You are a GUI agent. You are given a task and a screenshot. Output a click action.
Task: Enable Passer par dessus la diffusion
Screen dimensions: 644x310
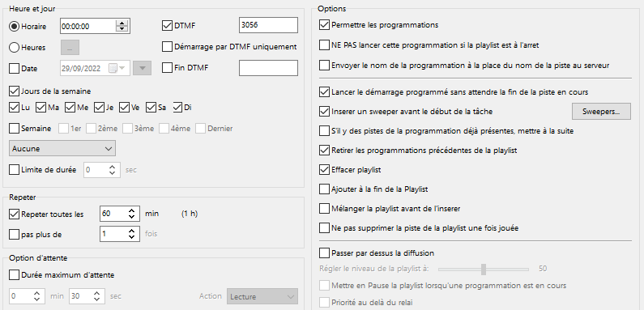[324, 253]
